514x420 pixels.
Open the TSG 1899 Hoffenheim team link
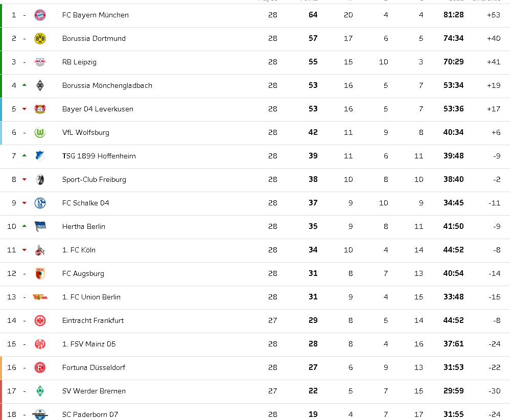coord(99,156)
